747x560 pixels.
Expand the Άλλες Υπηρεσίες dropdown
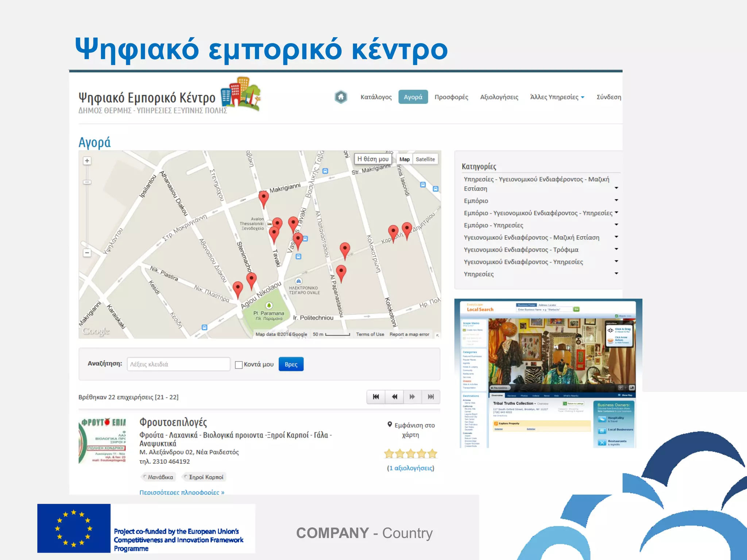click(x=557, y=97)
